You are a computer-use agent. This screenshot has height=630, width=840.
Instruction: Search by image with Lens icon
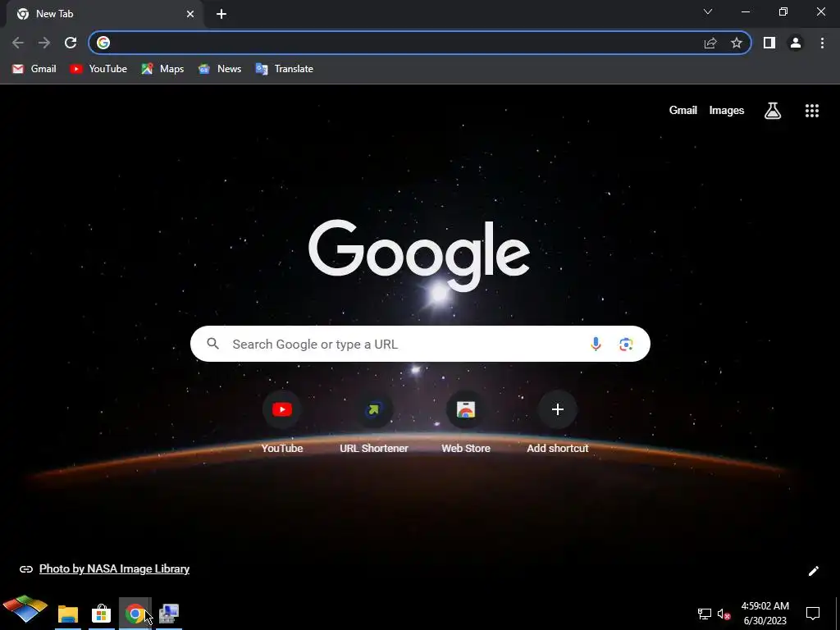[626, 344]
